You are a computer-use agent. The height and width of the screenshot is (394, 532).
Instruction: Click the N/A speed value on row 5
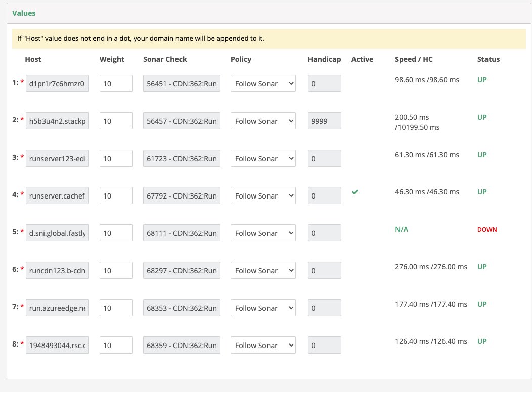pos(402,229)
